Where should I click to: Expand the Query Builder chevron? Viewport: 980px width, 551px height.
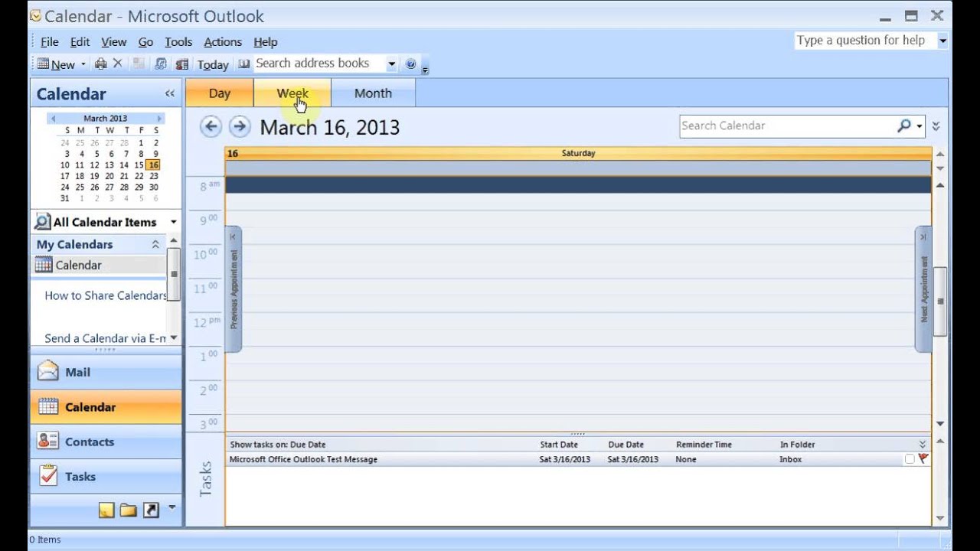936,126
